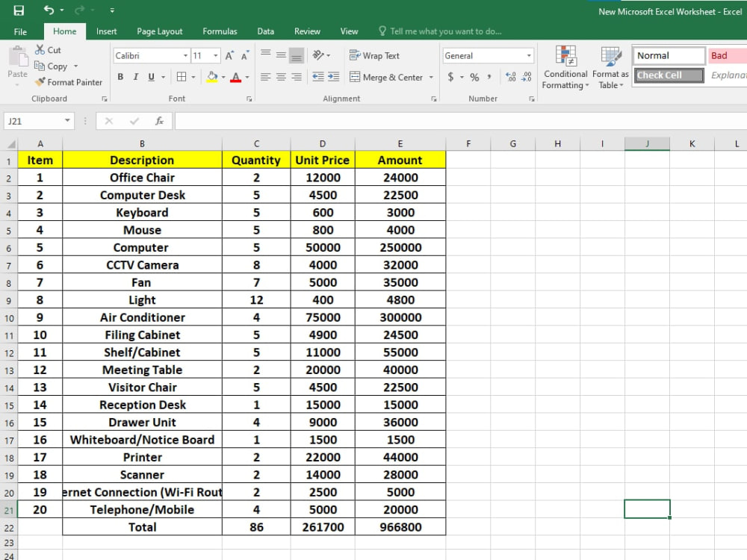Apply yellow Fill Color bucket
Screen dimensions: 747x560
coord(212,77)
